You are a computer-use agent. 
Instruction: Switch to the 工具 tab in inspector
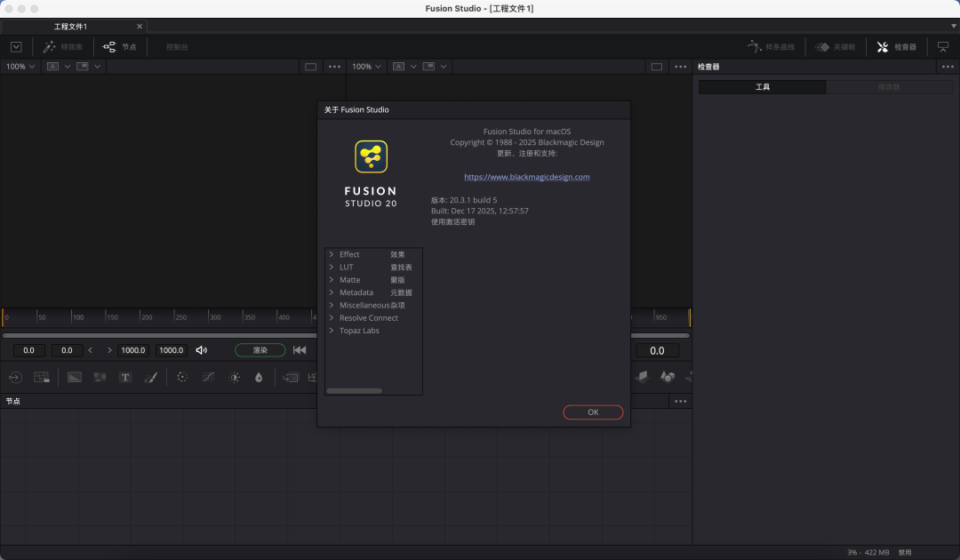[x=762, y=87]
